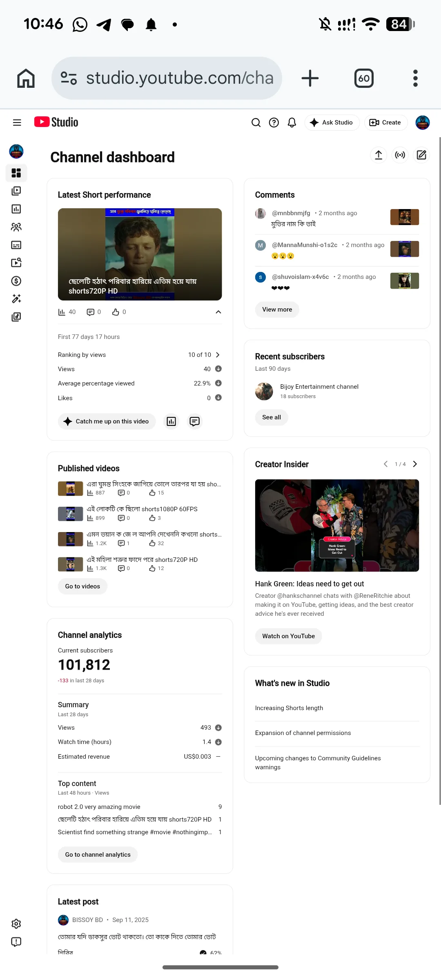Screen dimensions: 441x980
Task: Go to previous Creator Insider card
Action: pos(385,464)
